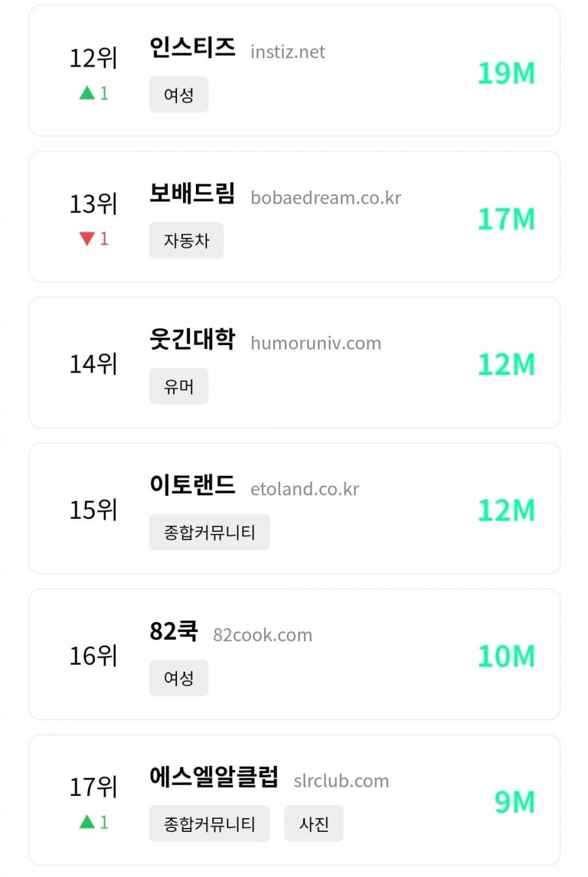Visit bobaedream.co.kr domain link
This screenshot has height=877, width=588.
[x=325, y=197]
